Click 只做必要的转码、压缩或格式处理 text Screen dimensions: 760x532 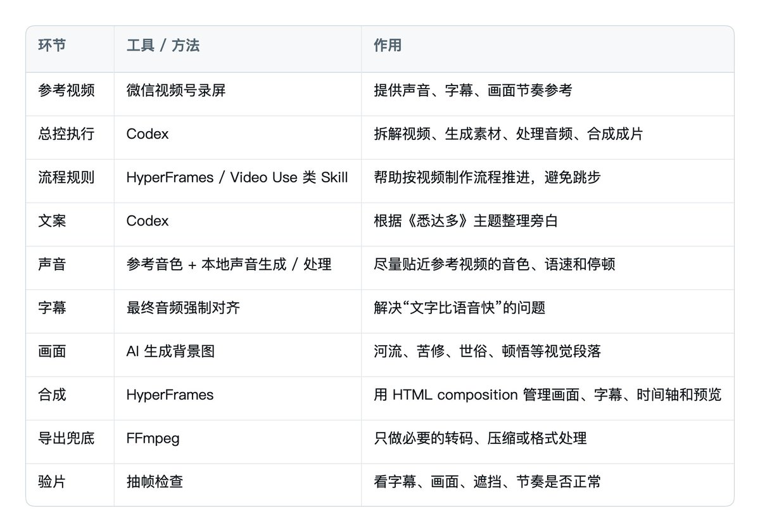click(x=480, y=438)
